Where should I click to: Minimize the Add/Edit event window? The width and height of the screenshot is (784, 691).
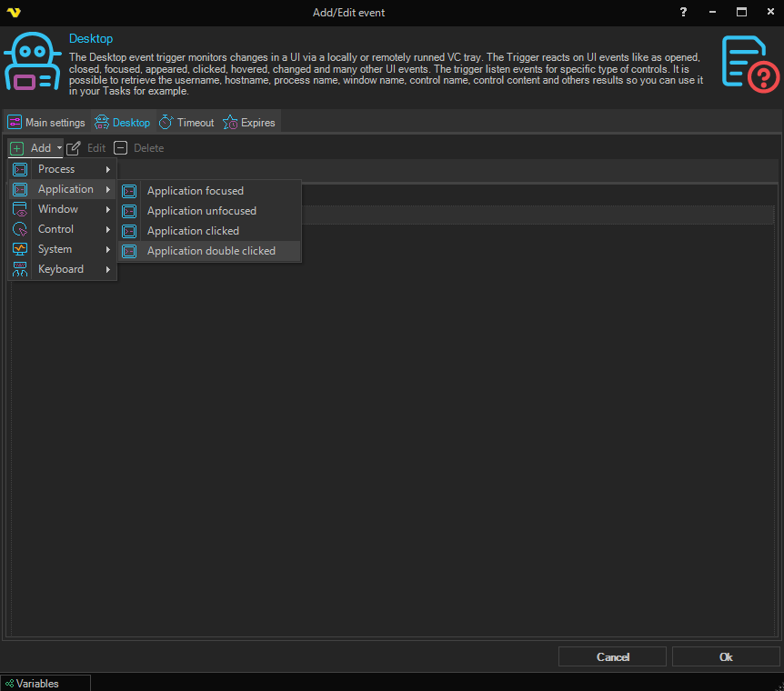click(x=712, y=12)
